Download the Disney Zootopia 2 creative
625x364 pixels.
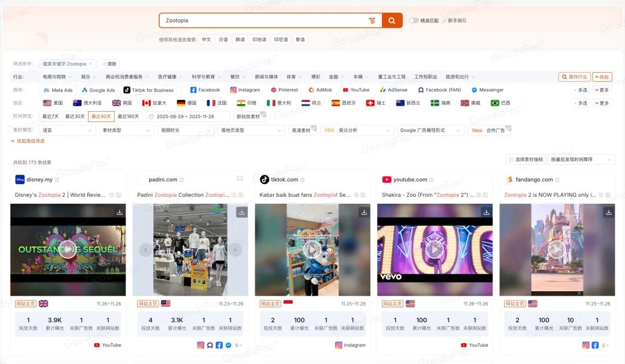(x=119, y=212)
